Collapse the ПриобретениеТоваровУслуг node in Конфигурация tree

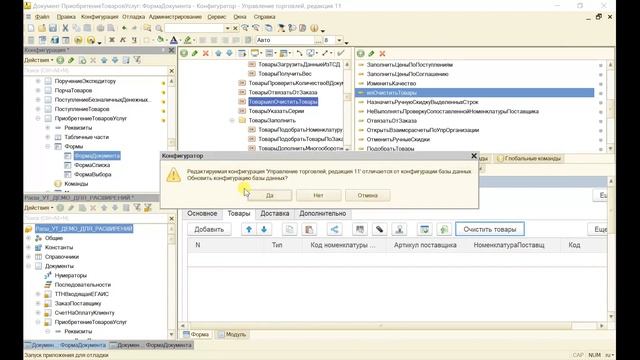coord(38,118)
